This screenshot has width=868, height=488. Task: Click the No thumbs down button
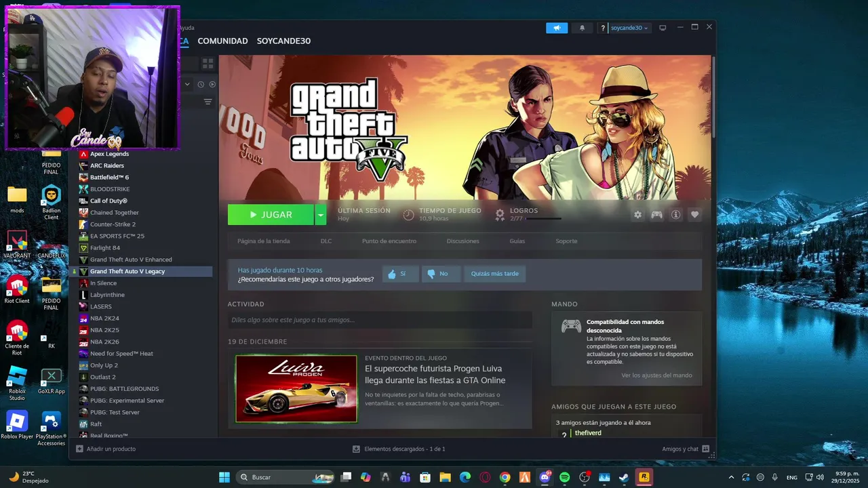[x=441, y=274]
